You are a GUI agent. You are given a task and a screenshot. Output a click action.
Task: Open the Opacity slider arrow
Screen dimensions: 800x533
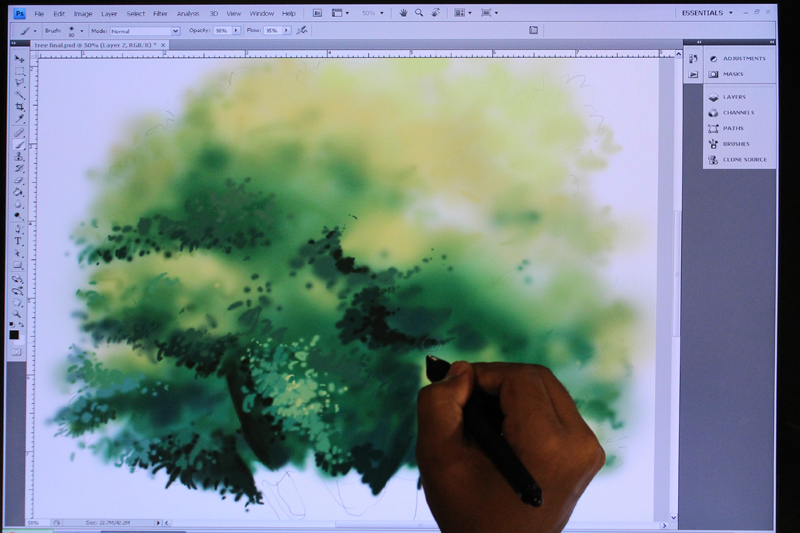[x=236, y=31]
